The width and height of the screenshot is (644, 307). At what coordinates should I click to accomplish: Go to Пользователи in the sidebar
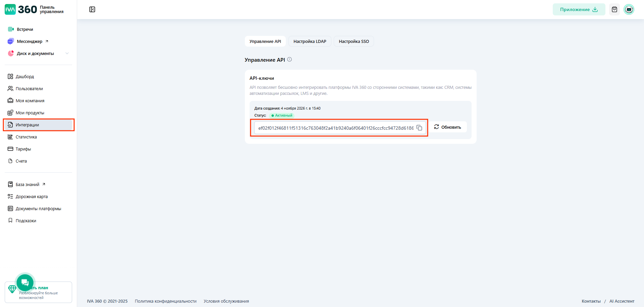pyautogui.click(x=29, y=89)
